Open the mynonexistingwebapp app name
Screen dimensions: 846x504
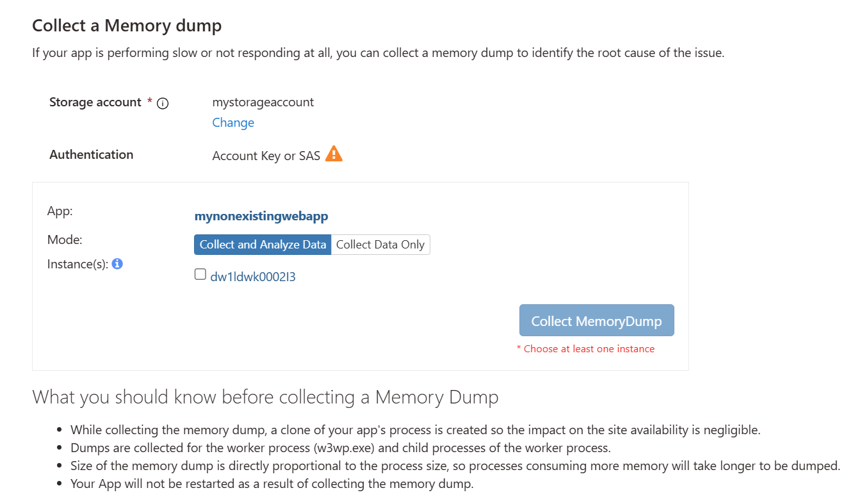(x=261, y=216)
